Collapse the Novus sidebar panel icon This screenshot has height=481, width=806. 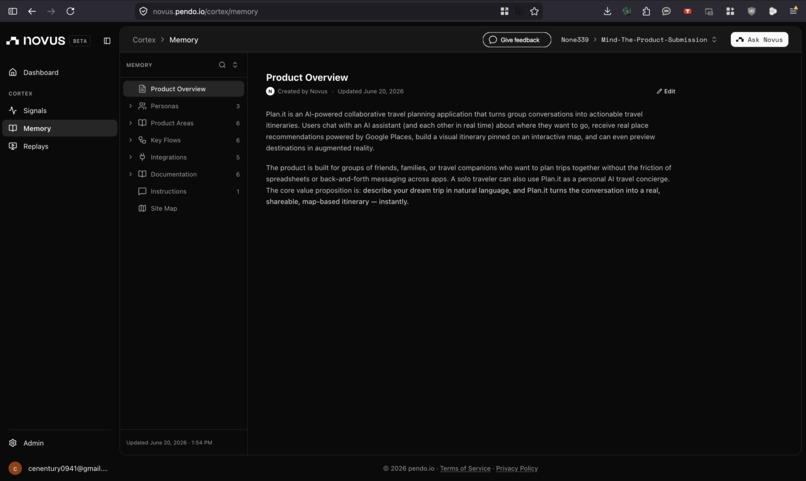[107, 41]
